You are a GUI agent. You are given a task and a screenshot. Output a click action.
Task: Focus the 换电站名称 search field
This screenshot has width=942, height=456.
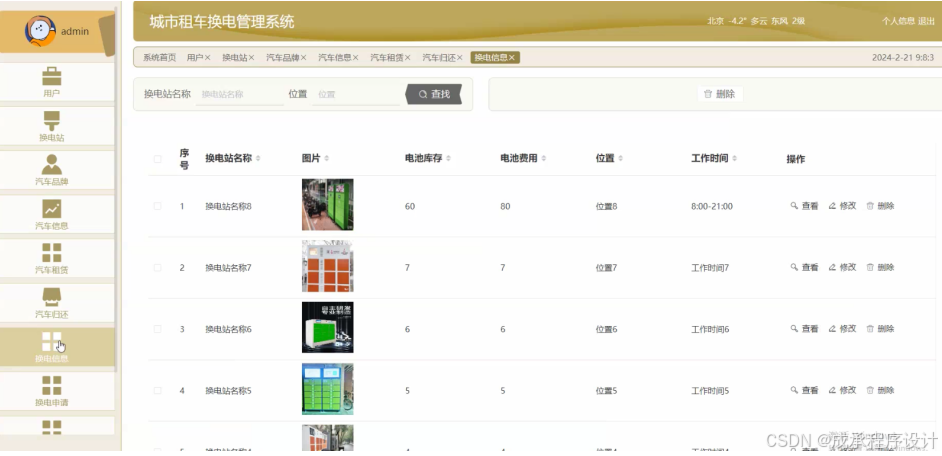240,94
